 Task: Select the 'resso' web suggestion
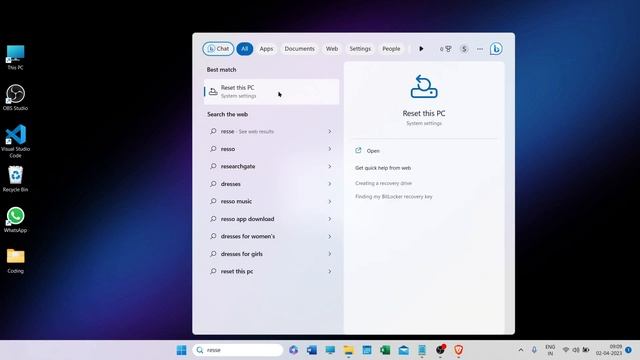271,149
